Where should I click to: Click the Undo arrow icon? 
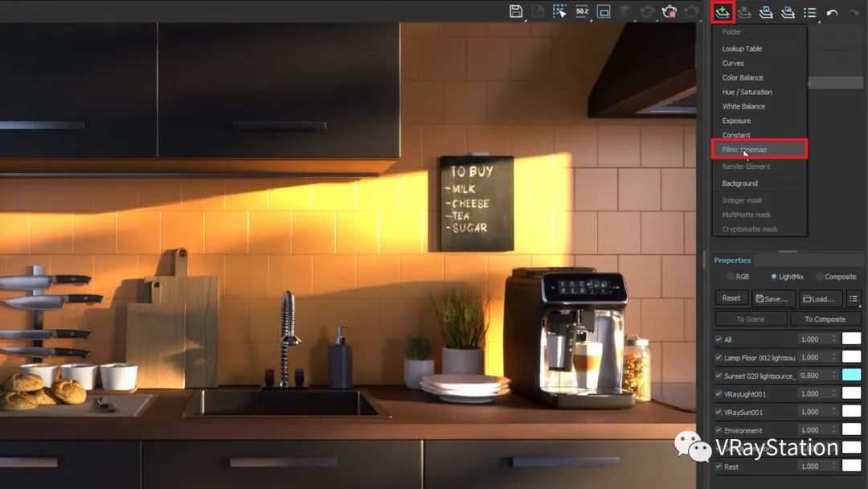[x=832, y=12]
